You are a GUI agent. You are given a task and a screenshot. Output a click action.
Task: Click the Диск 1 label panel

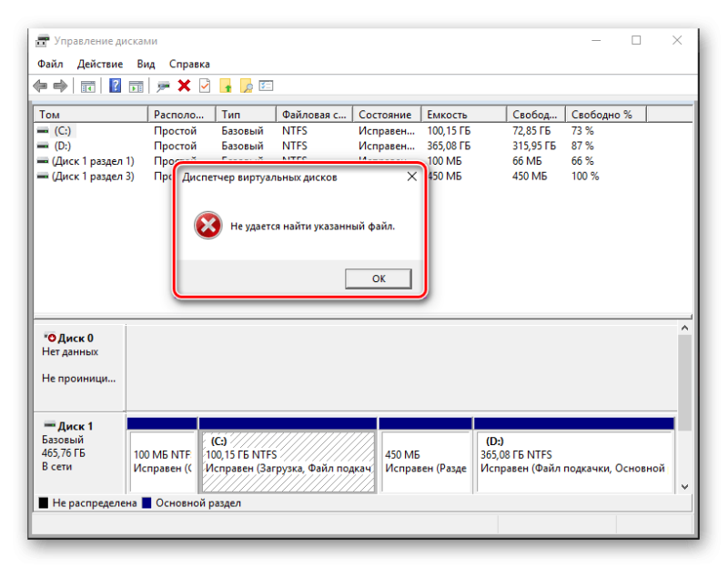pyautogui.click(x=79, y=452)
